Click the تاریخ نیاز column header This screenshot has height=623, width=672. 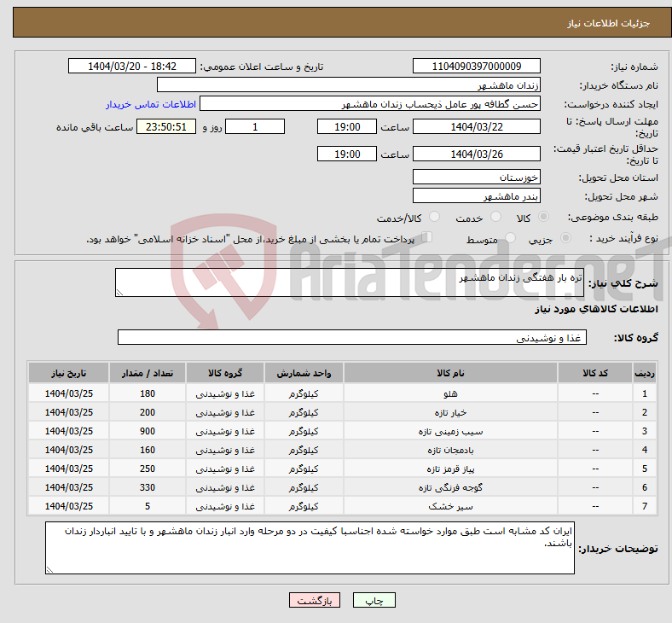[x=68, y=373]
